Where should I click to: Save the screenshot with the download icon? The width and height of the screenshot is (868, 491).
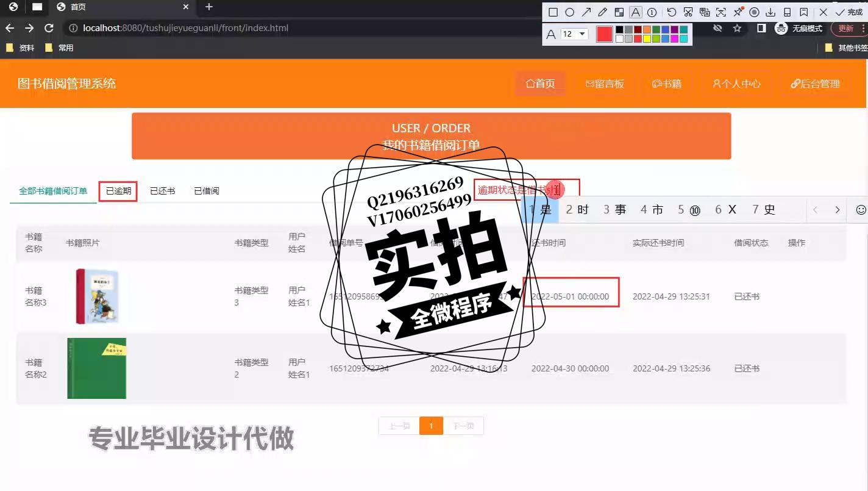(x=770, y=12)
